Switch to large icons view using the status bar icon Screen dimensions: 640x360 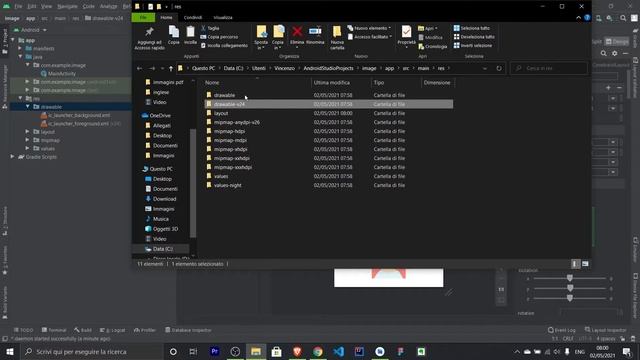tap(585, 264)
